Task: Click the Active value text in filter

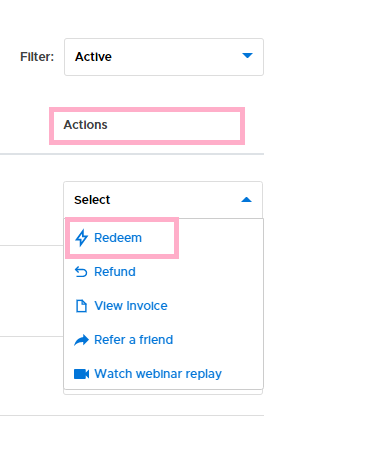Action: (x=93, y=57)
